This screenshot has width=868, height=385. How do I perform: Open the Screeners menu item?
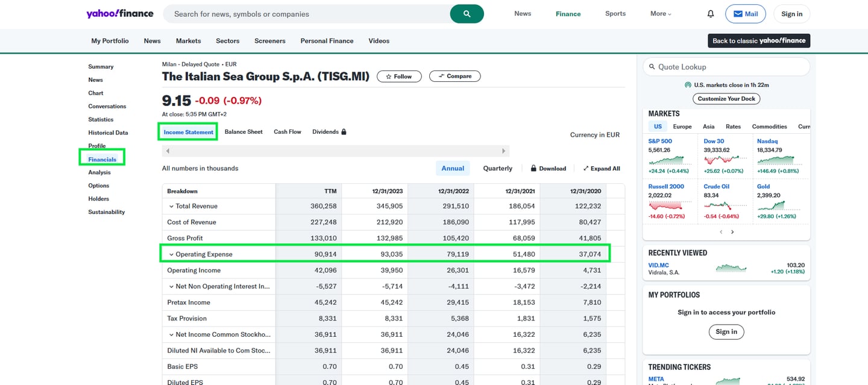point(269,41)
